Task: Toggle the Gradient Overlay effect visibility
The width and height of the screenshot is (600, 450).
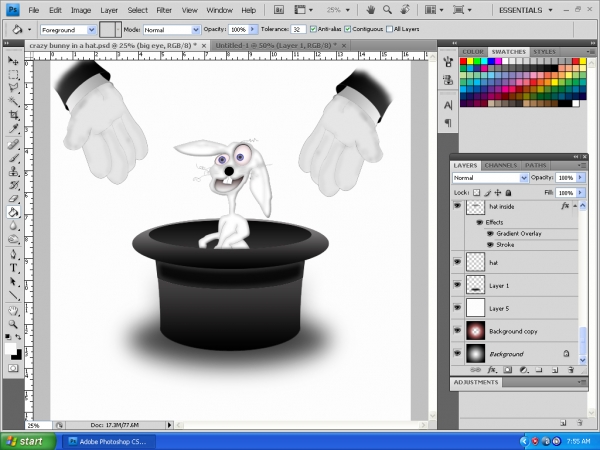Action: [x=490, y=233]
